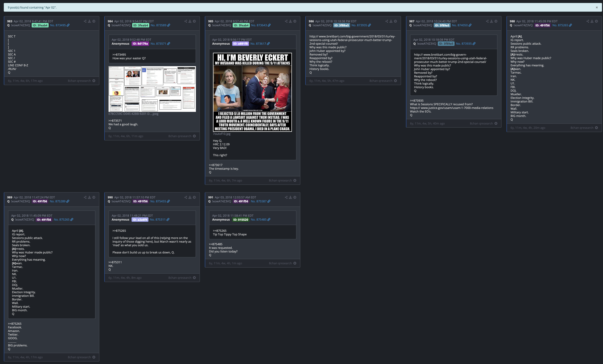Click the text 'Did you listen today?'
Viewport: 603px width, 364px height.
[223, 251]
